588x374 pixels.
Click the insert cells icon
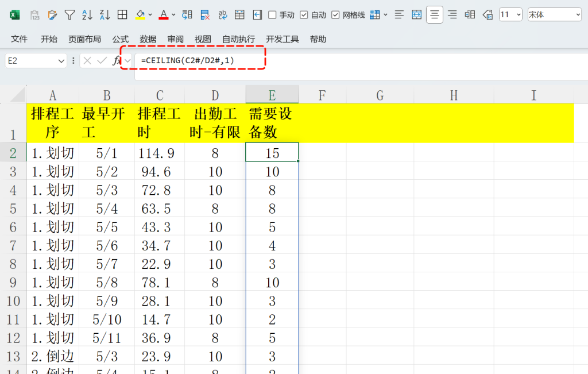(470, 15)
